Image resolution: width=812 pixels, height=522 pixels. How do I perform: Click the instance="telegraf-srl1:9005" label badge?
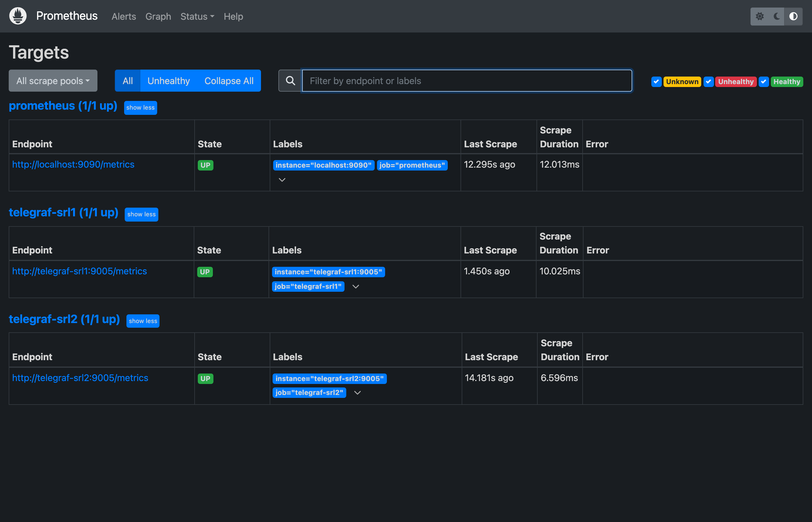point(328,272)
